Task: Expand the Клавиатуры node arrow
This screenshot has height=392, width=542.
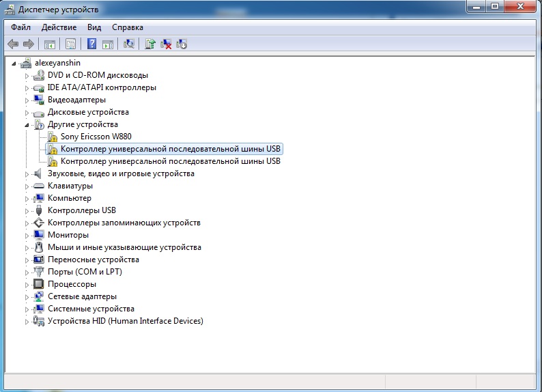Action: click(27, 186)
